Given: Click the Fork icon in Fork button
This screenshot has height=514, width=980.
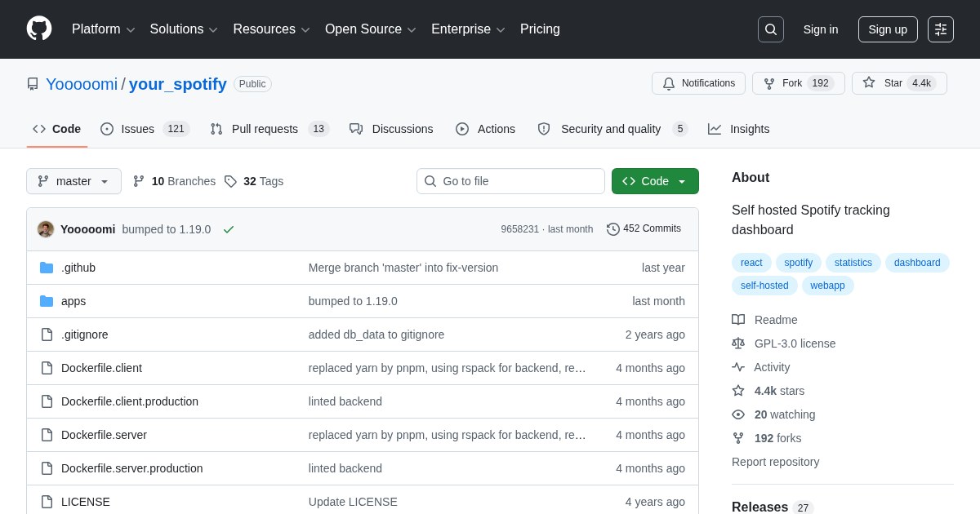Looking at the screenshot, I should (x=769, y=83).
